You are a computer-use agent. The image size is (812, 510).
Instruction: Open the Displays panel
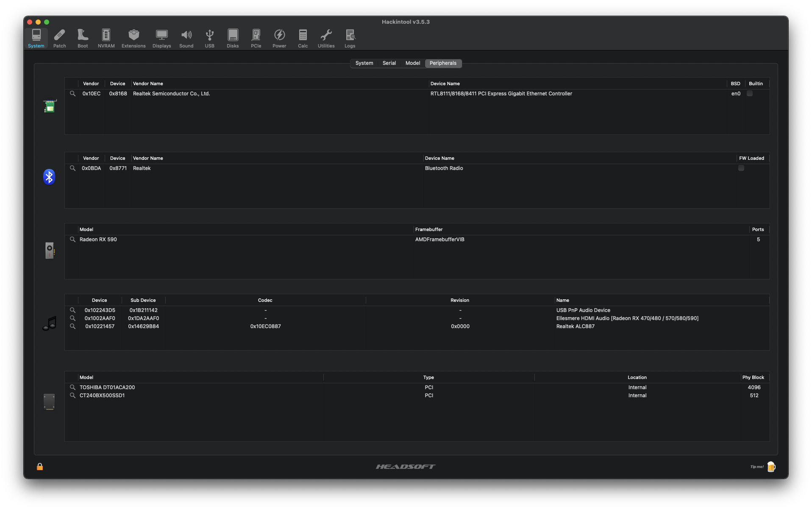(161, 38)
